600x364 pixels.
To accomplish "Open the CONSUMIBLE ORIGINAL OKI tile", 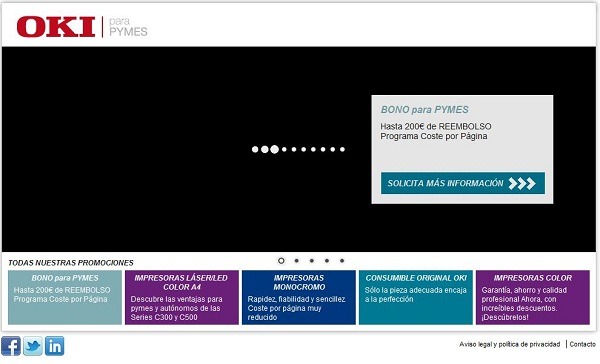I will click(416, 297).
